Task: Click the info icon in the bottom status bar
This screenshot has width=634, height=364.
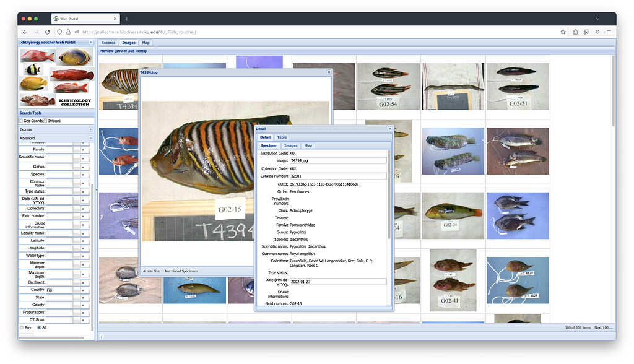Action: pyautogui.click(x=101, y=336)
